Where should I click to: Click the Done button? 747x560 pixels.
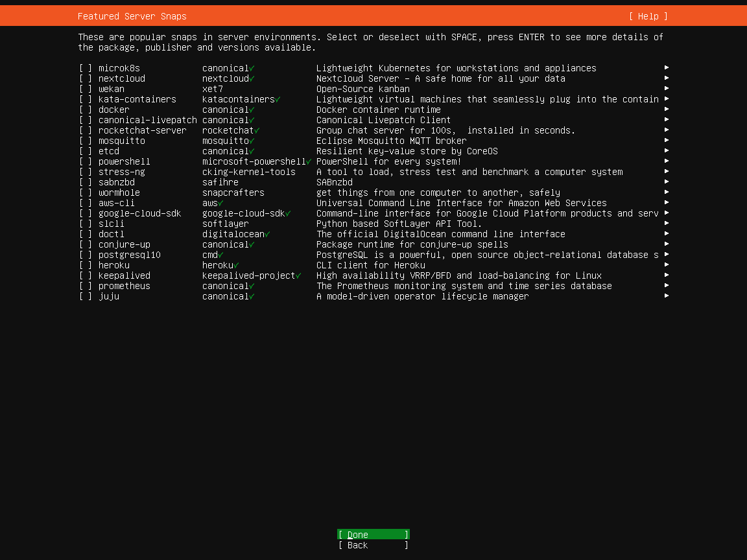[x=373, y=534]
